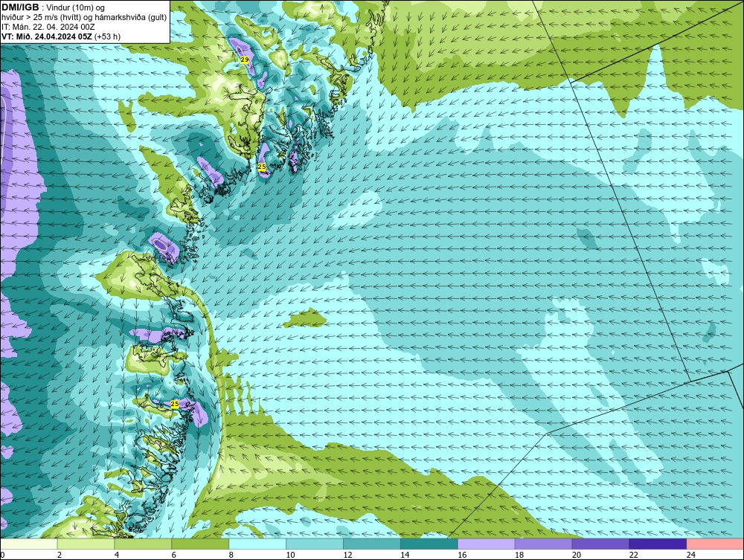Select the 20–22 m/s violet legend swatch
Viewport: 744px width, 560px height.
pos(600,544)
